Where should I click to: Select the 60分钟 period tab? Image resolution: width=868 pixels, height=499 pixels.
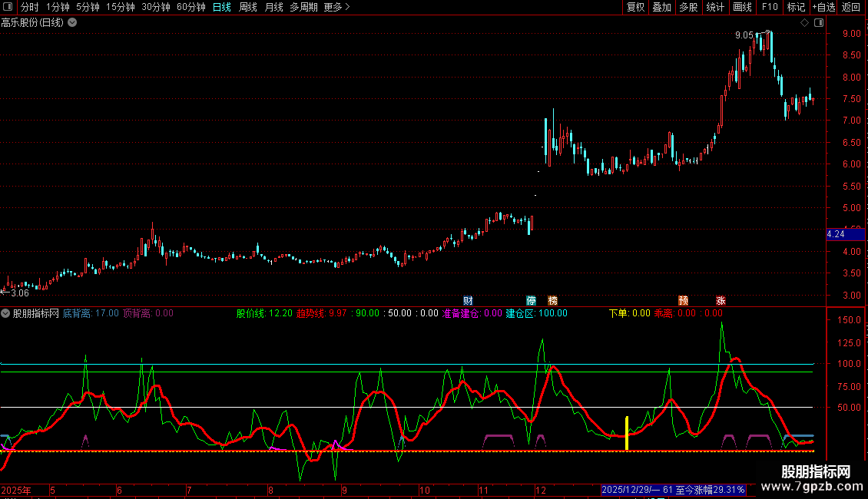190,7
